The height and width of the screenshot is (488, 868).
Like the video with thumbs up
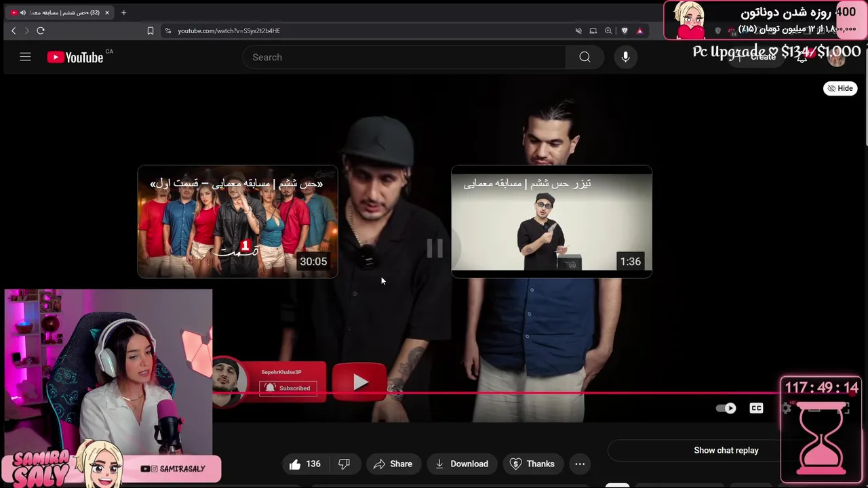click(304, 464)
